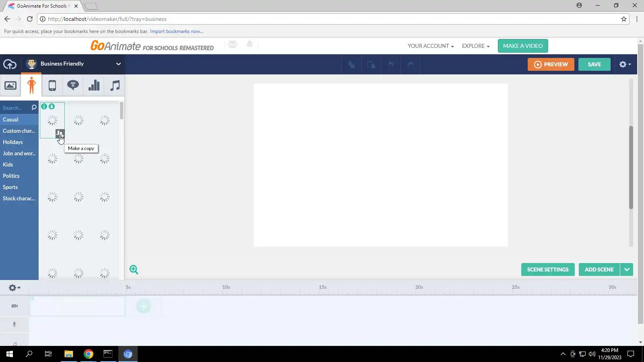Click the character library scrollbar
The image size is (644, 362).
[122, 111]
